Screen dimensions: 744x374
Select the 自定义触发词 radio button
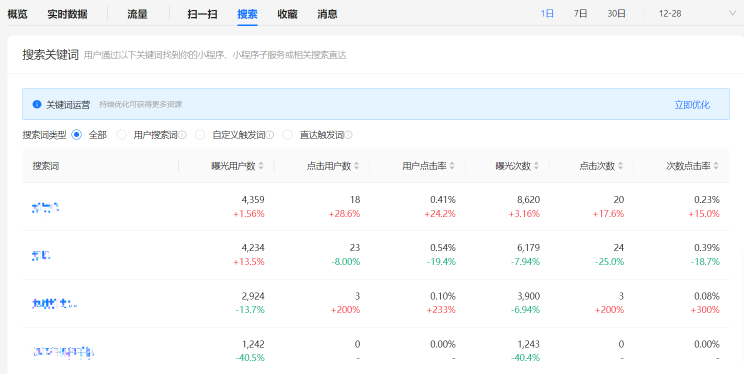(x=200, y=135)
